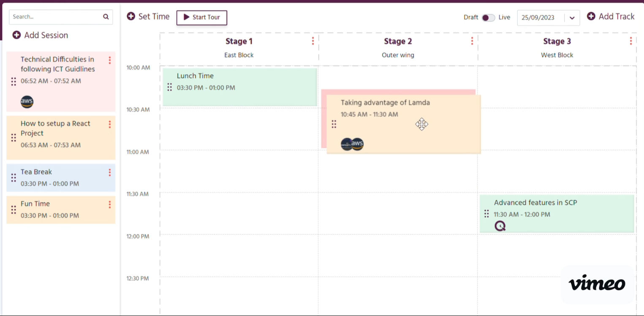
Task: Open the date picker dropdown arrow
Action: (572, 18)
